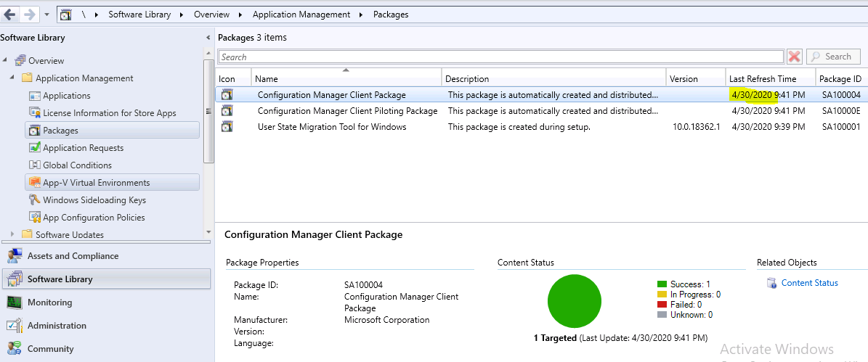This screenshot has height=362, width=868.
Task: Click root console icon in breadcrumb
Action: [66, 15]
